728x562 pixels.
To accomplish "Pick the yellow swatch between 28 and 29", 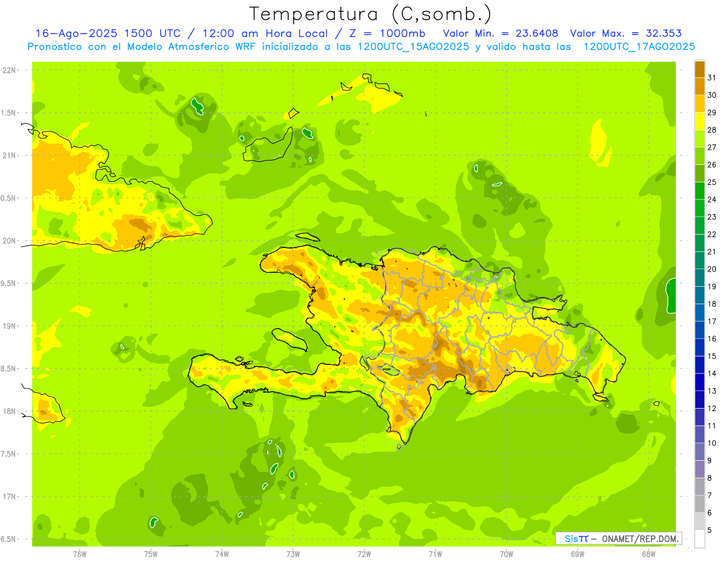I will [699, 121].
